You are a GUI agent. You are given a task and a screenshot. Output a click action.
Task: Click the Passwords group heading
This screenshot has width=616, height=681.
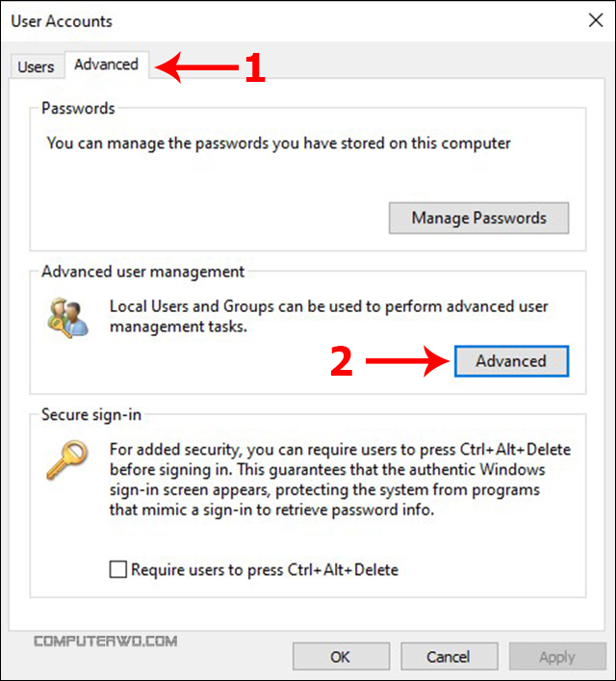78,109
